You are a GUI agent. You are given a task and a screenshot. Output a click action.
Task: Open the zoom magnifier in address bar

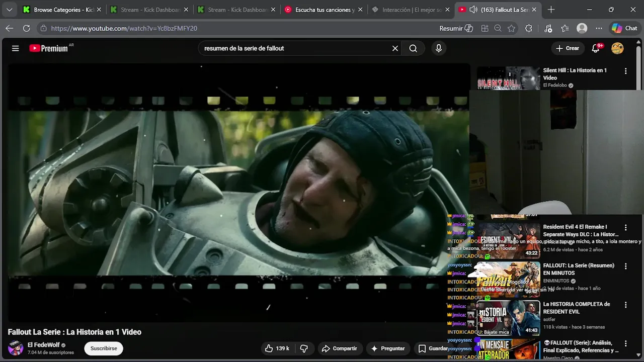click(x=498, y=28)
